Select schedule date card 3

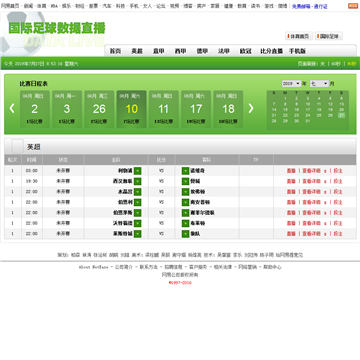coord(67,109)
